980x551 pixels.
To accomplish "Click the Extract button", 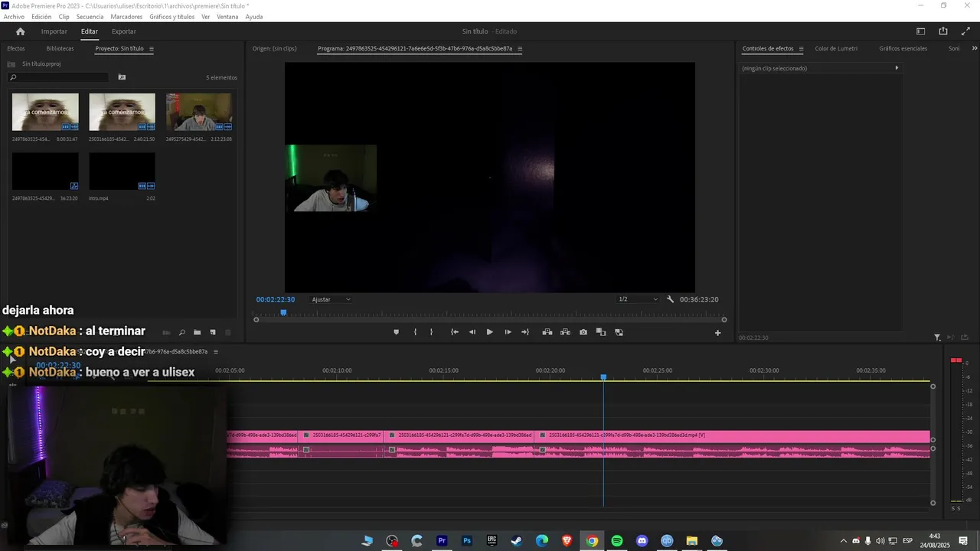I will pos(565,332).
